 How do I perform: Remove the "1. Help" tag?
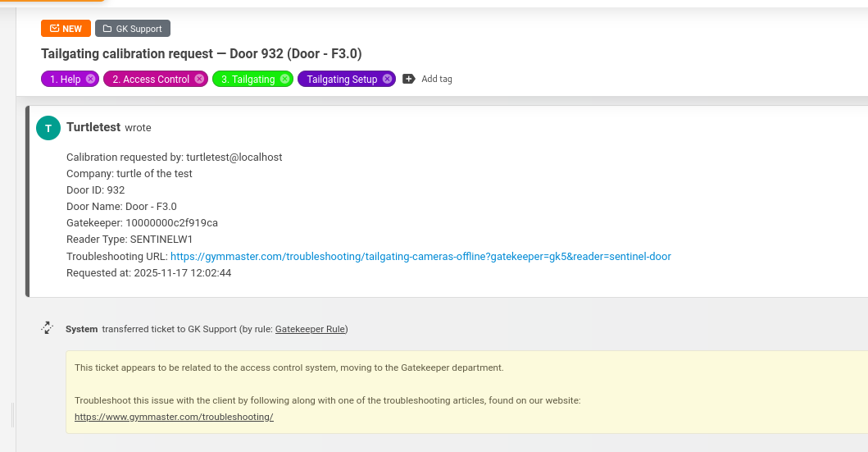click(x=90, y=80)
